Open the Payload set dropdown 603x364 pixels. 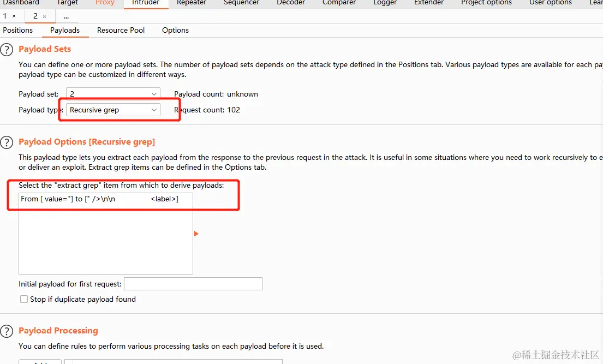[x=113, y=94]
